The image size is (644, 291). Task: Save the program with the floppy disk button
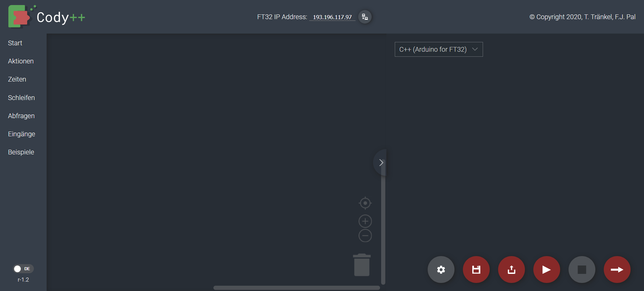(x=476, y=270)
